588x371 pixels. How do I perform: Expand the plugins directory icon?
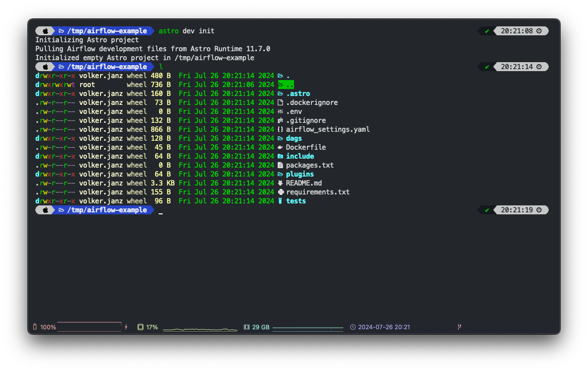[x=281, y=174]
